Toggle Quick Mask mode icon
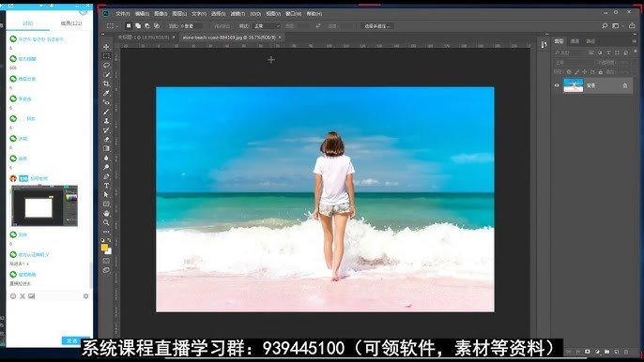Viewport: 644px width, 362px height. [x=106, y=261]
